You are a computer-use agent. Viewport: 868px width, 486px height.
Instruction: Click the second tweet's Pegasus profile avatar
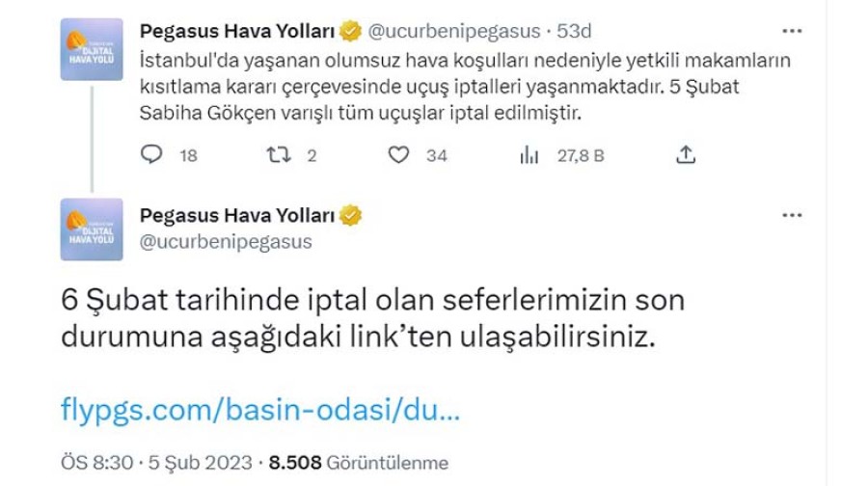pyautogui.click(x=92, y=229)
